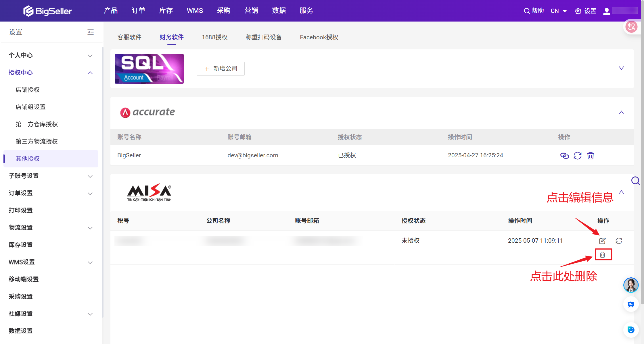Switch to the 1688授权 tab

click(215, 37)
